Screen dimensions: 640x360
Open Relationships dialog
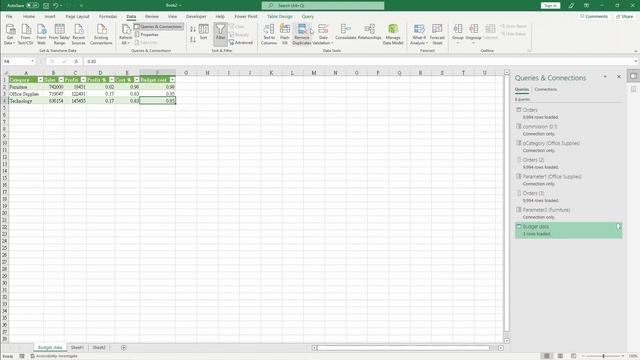[369, 32]
